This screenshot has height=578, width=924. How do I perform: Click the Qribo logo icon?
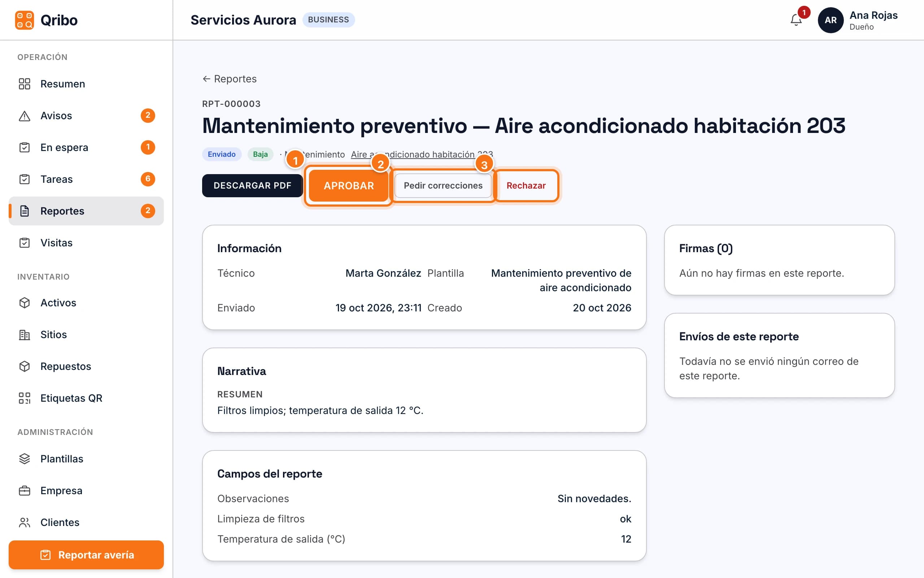point(25,20)
